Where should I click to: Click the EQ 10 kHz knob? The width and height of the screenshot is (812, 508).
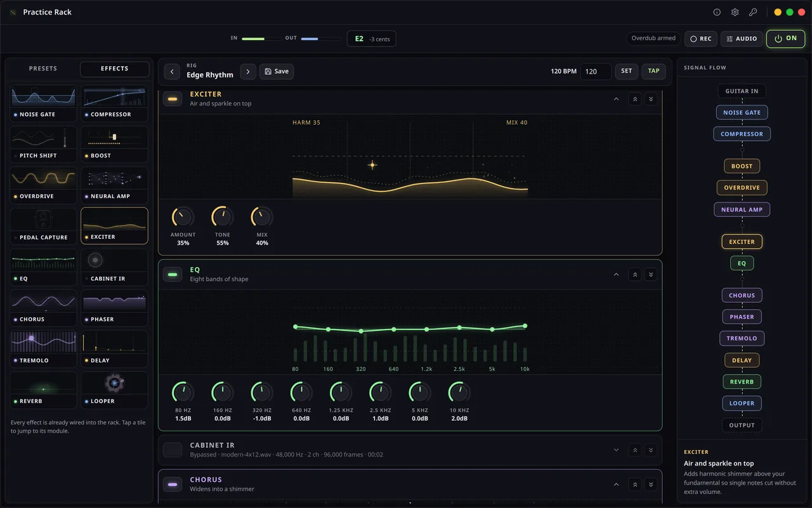pyautogui.click(x=459, y=392)
